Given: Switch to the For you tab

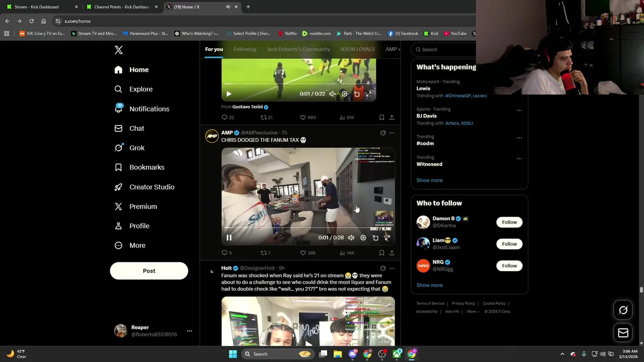Looking at the screenshot, I should click(214, 49).
